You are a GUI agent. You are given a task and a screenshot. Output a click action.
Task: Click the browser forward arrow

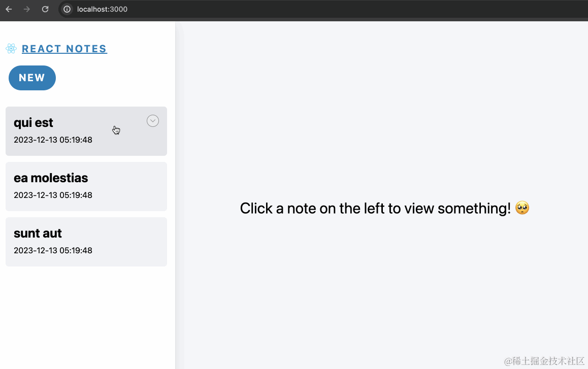tap(27, 9)
